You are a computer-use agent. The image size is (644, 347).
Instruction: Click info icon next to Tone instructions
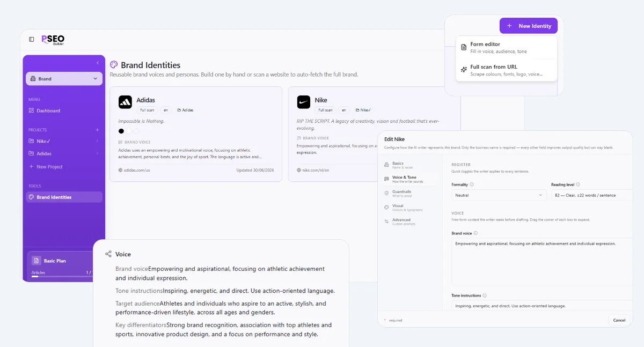click(485, 296)
